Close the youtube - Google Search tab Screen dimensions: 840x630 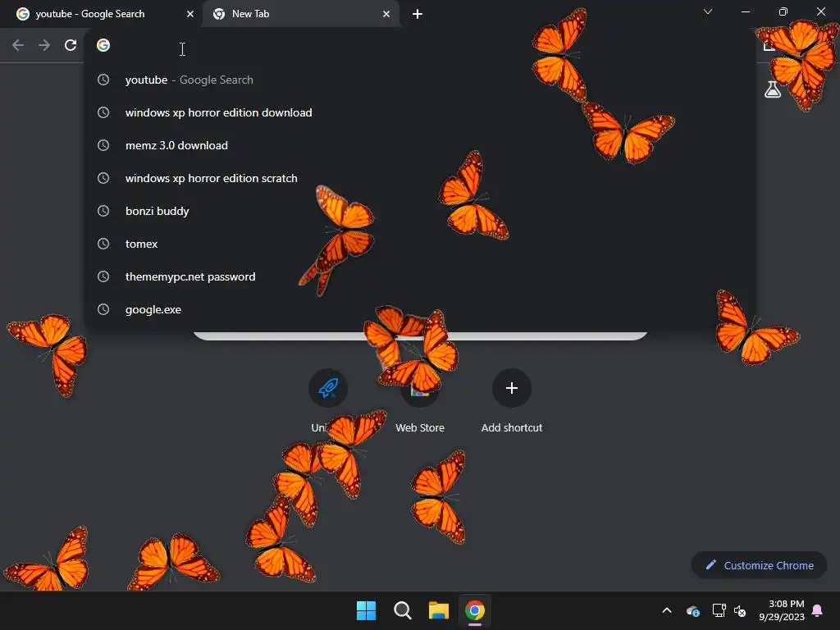tap(190, 14)
